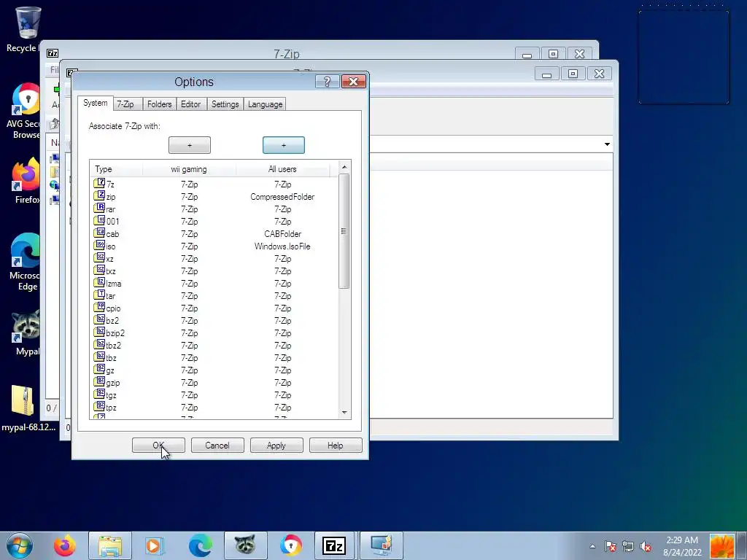This screenshot has width=747, height=560.
Task: Select the 7z file type icon
Action: click(99, 183)
